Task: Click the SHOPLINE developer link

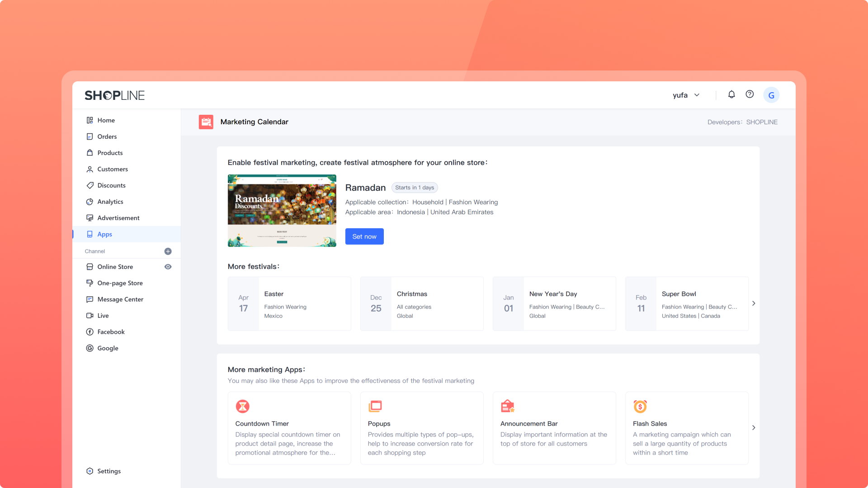Action: 762,122
